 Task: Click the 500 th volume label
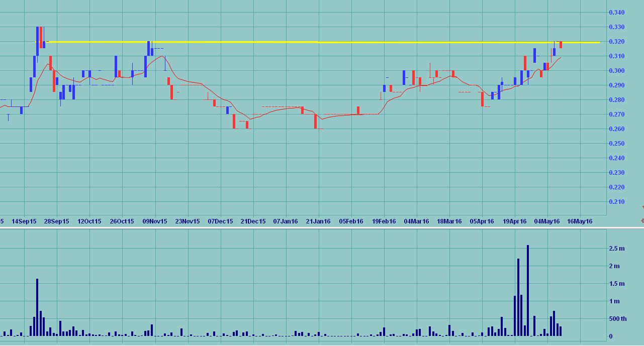(x=618, y=319)
